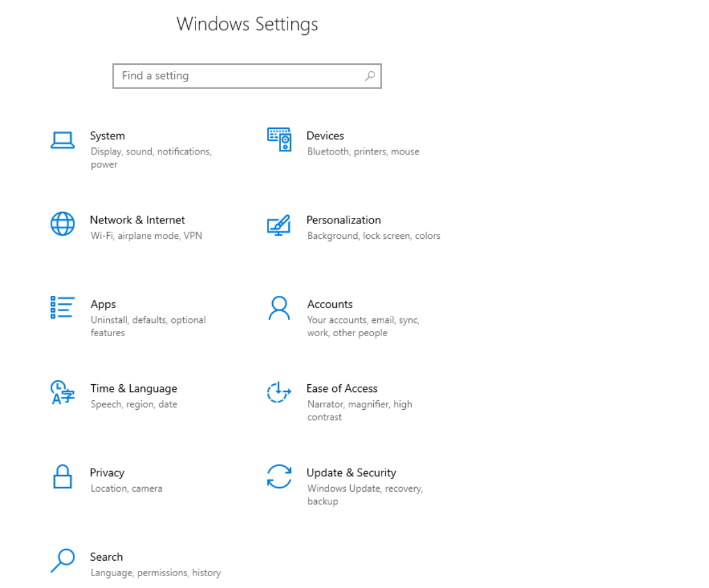Click the Search category magnifying glass icon
Viewport: 709px width, 588px height.
(x=62, y=561)
